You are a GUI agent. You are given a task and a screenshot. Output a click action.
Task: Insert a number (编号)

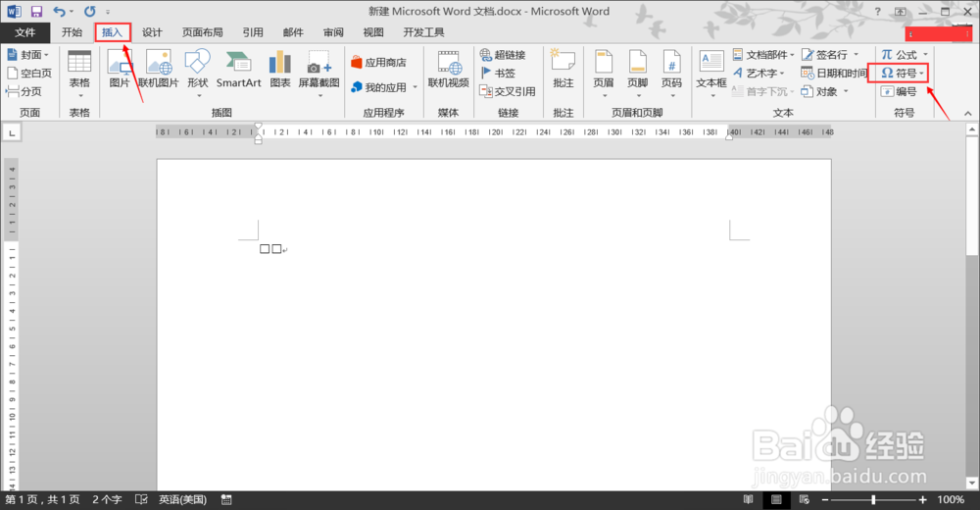899,91
